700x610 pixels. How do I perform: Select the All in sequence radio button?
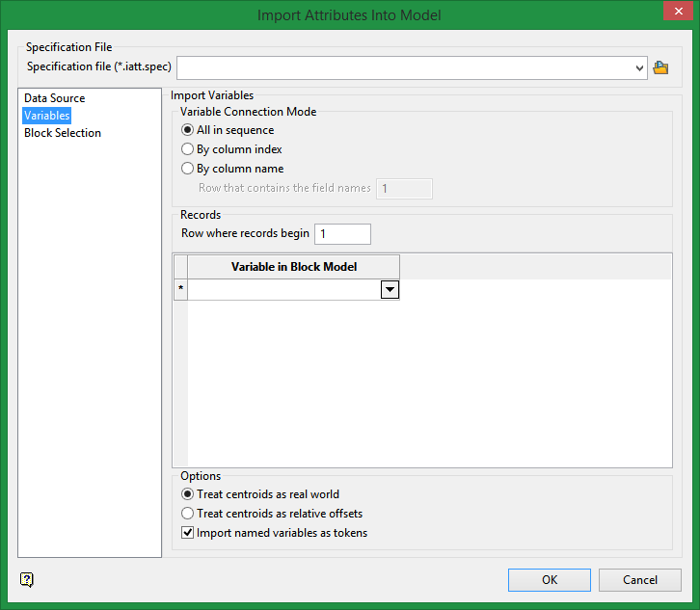[x=188, y=130]
